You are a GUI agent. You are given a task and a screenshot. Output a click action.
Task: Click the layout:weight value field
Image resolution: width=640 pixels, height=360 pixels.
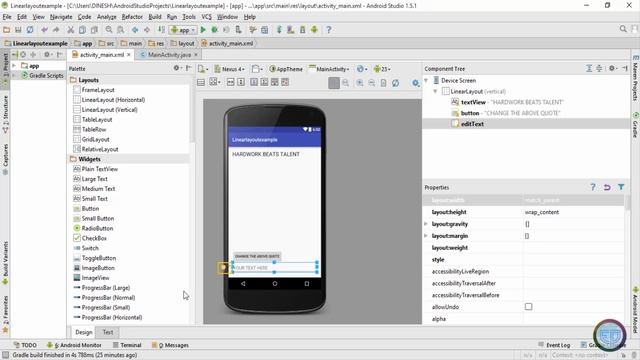[x=573, y=248]
